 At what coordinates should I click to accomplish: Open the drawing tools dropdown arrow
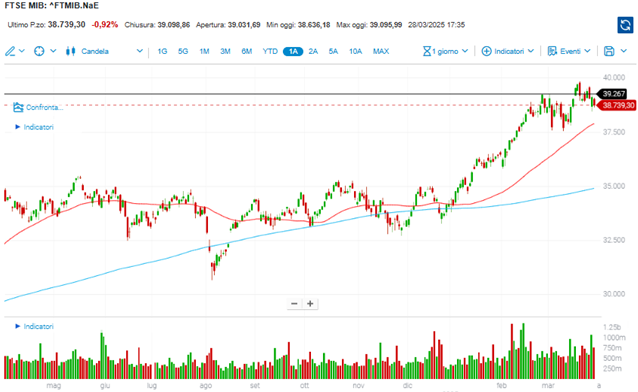[22, 51]
